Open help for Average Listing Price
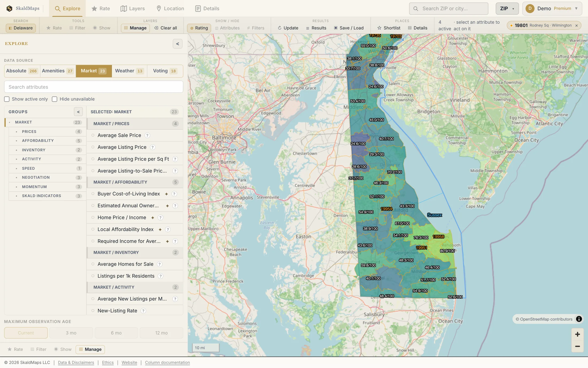Viewport: 588px width, 368px height. click(153, 147)
